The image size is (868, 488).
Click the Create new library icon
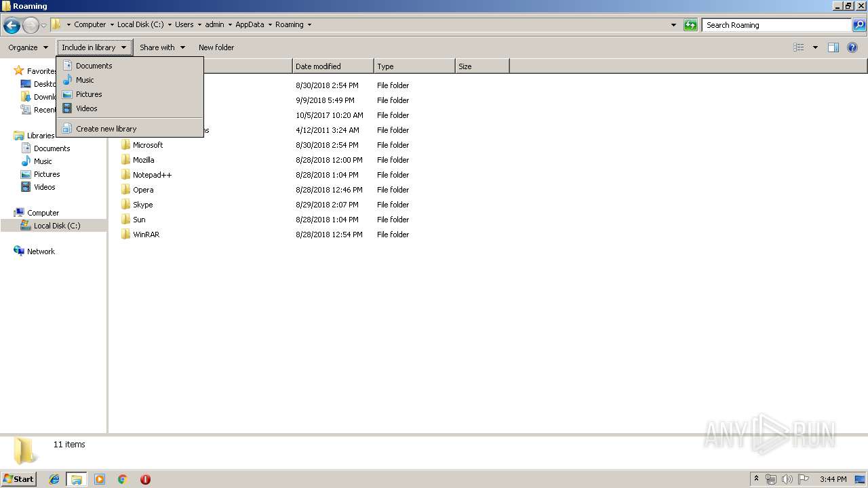click(x=67, y=129)
